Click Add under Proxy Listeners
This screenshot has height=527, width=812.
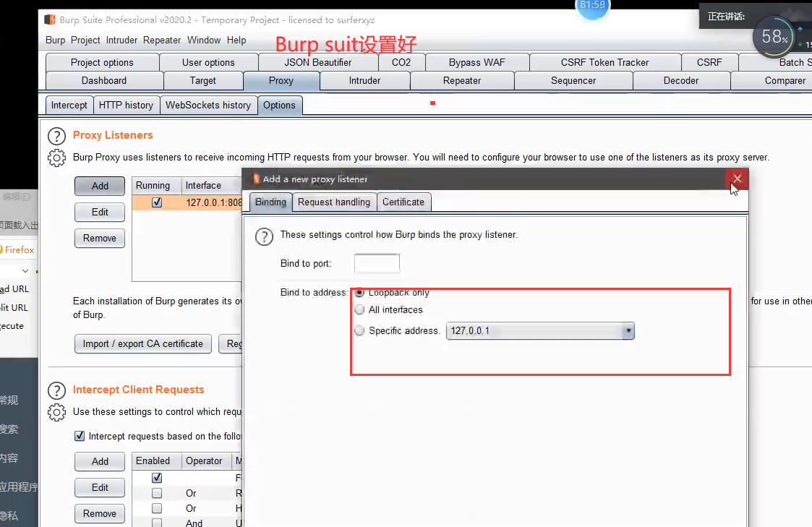click(x=100, y=186)
